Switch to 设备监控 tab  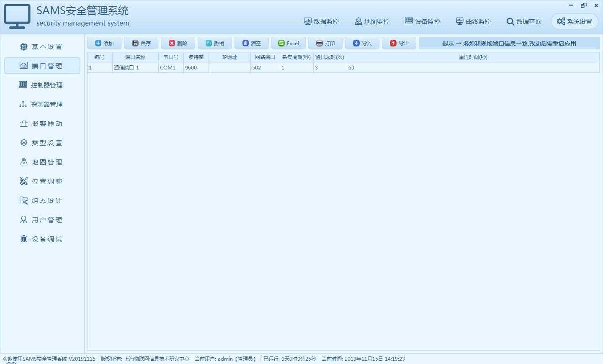click(423, 21)
